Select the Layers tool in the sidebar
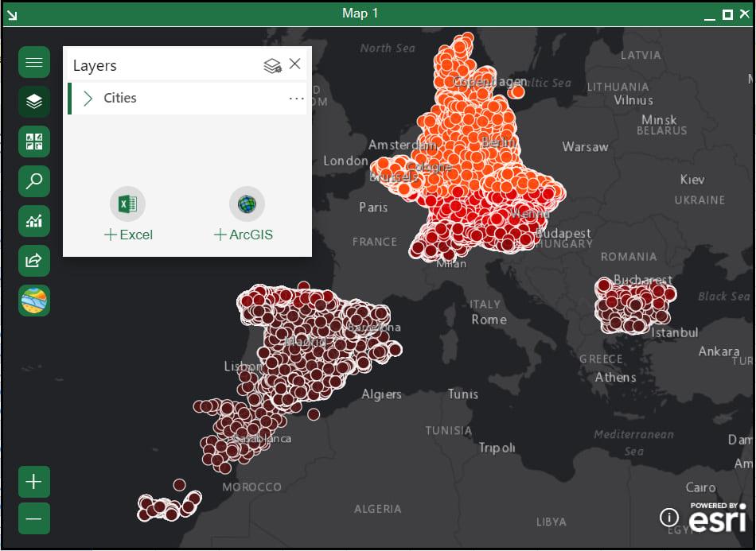This screenshot has width=756, height=551. tap(33, 102)
